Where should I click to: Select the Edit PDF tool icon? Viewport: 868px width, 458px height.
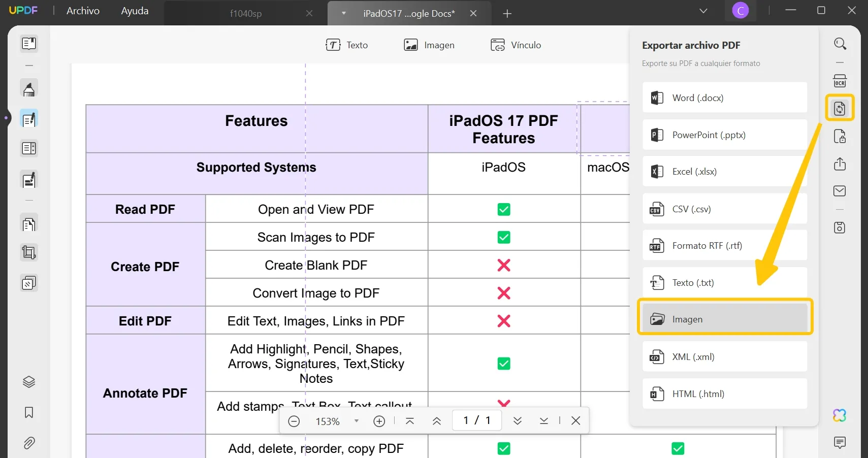pos(29,119)
